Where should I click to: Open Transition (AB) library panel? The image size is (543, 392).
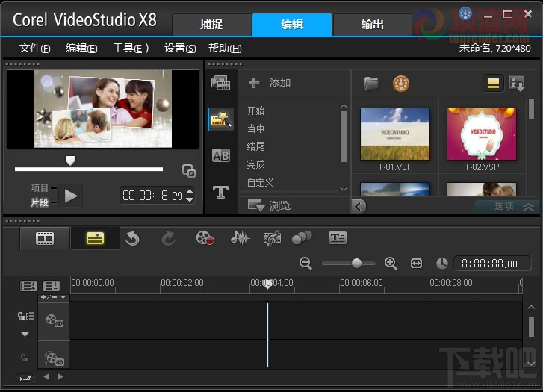coord(220,155)
